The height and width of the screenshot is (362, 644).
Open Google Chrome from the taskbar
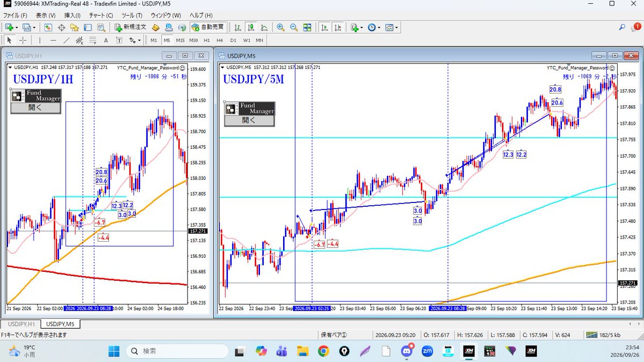click(x=323, y=351)
